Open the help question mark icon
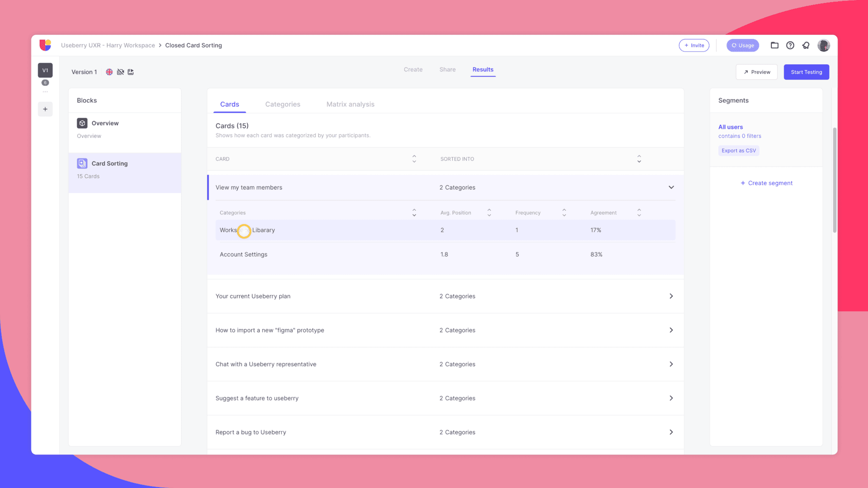The height and width of the screenshot is (488, 868). pos(790,45)
